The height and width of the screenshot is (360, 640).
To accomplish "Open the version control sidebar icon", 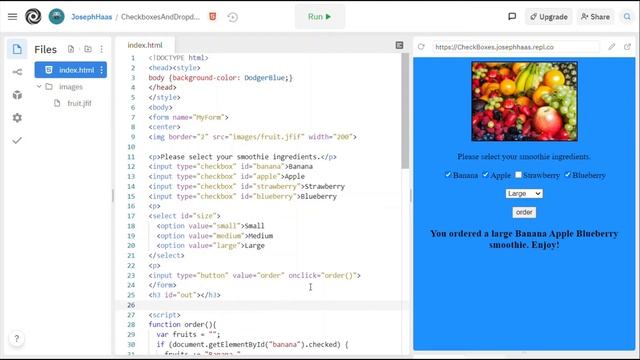I will pos(17,72).
